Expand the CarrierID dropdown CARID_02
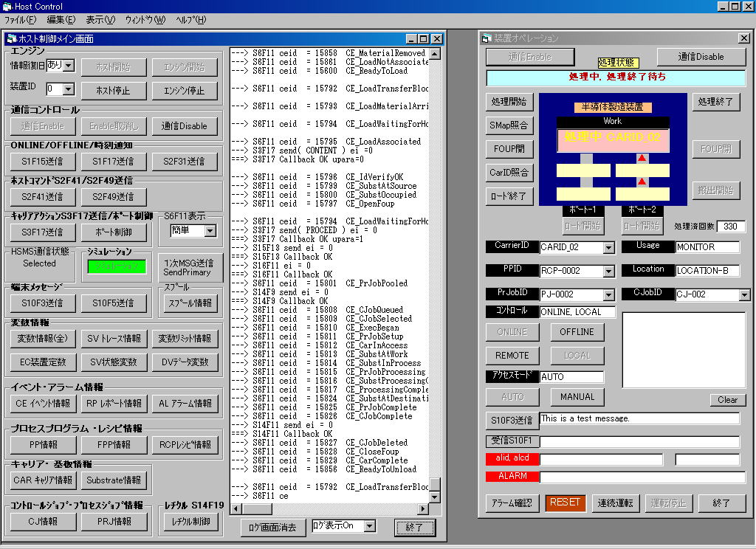This screenshot has width=756, height=549. [x=609, y=247]
